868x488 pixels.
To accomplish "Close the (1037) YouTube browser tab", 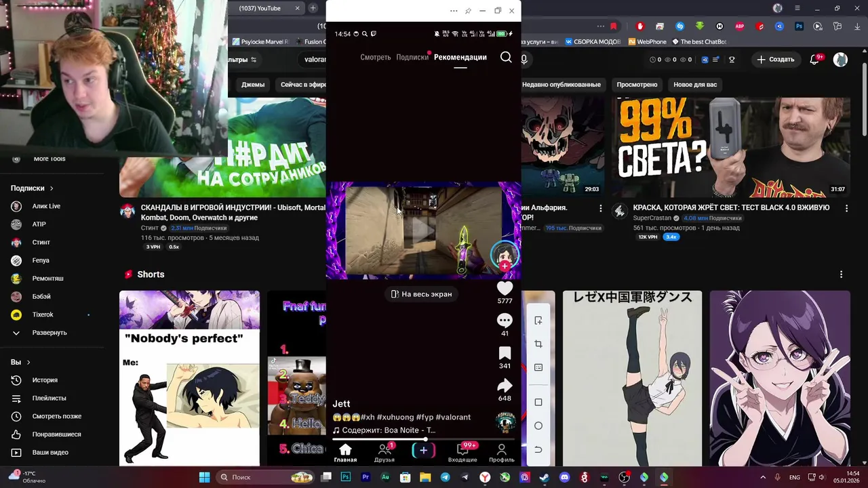I will 297,8.
